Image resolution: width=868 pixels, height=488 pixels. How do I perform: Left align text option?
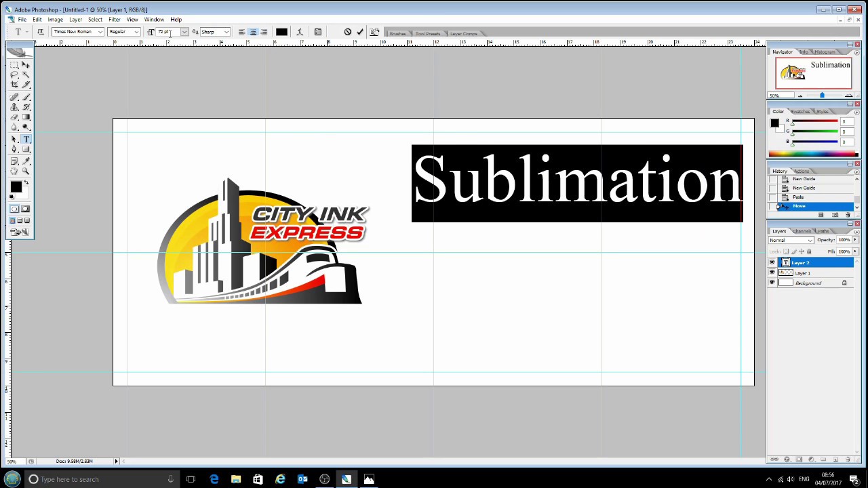point(241,32)
